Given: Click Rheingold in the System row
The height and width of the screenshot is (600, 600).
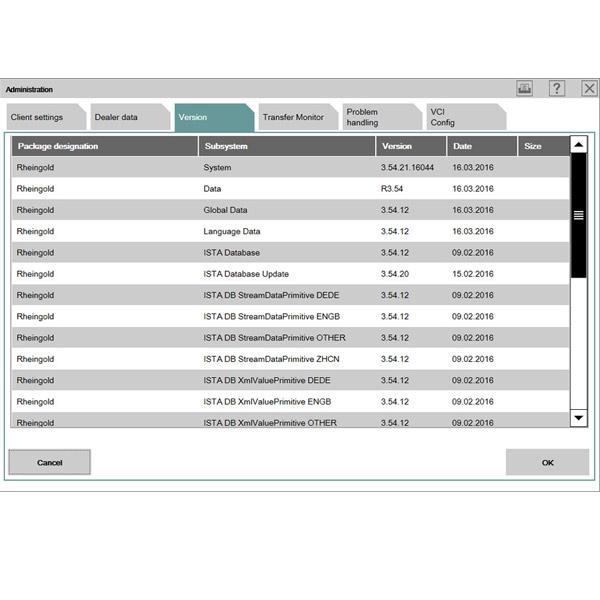Looking at the screenshot, I should pos(35,168).
